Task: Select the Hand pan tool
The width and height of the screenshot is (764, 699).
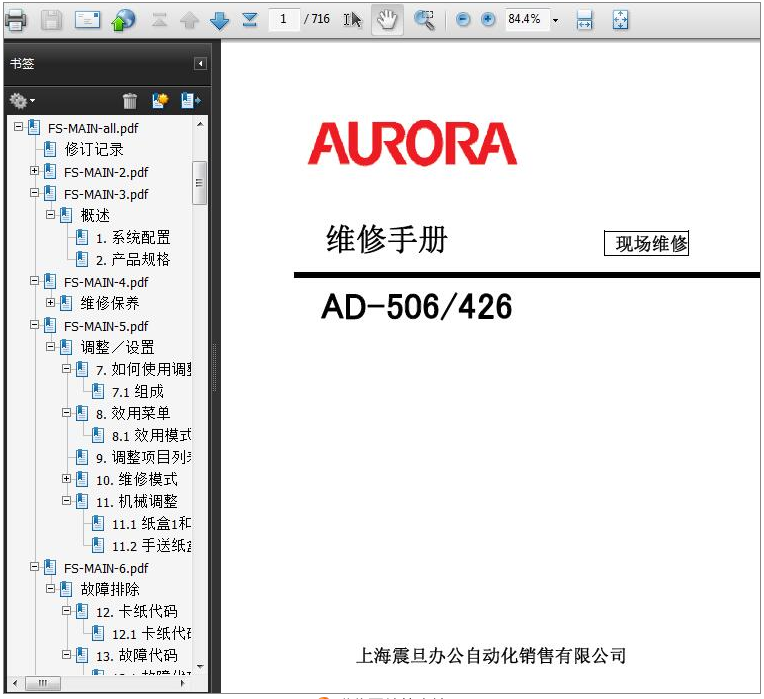Action: tap(387, 20)
